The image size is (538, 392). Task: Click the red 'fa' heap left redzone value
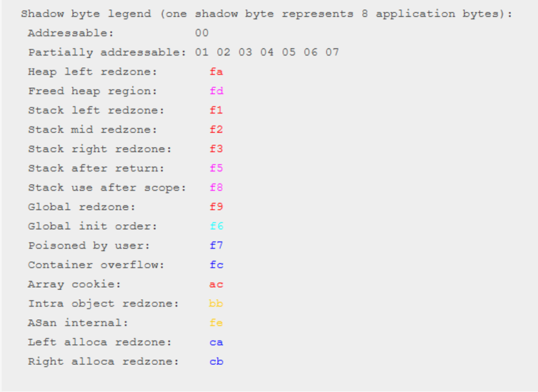216,71
